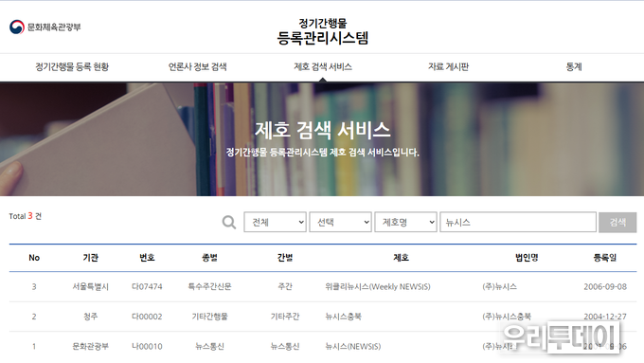Screen dimensions: 644x363
Task: Open the 정기간행물 등록 현황 menu
Action: pyautogui.click(x=72, y=66)
